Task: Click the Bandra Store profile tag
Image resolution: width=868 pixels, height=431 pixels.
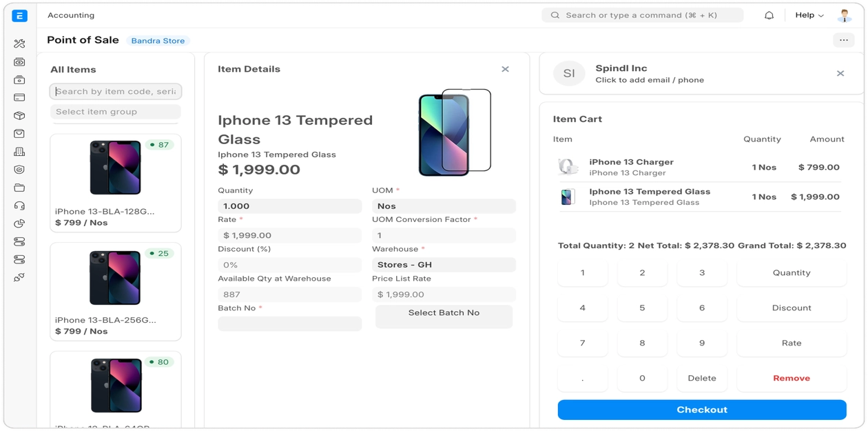Action: [158, 41]
